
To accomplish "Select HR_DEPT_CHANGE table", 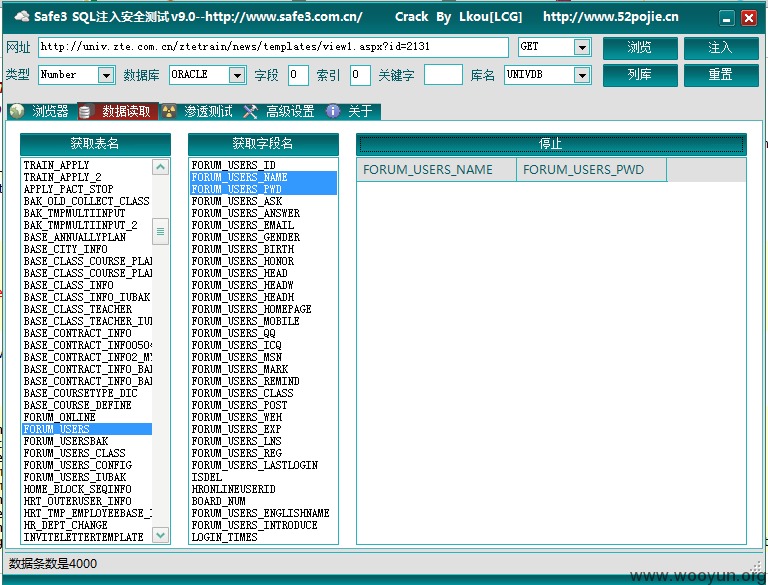I will [87, 525].
